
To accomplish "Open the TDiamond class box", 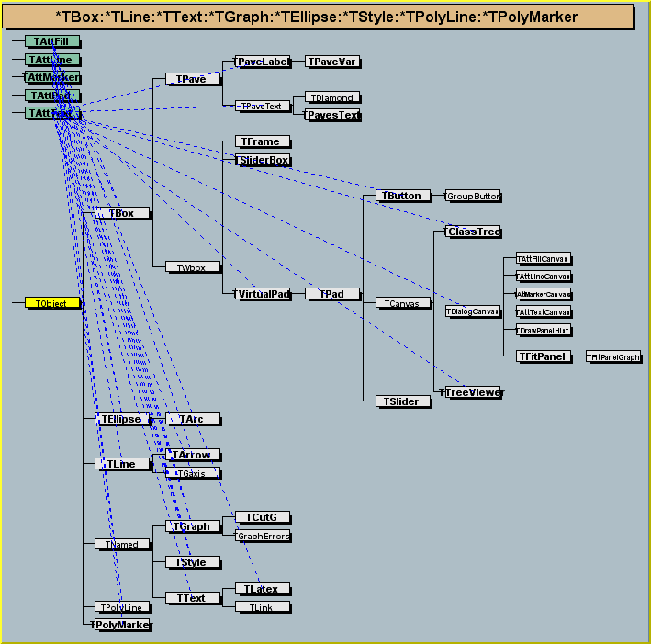I will click(331, 97).
